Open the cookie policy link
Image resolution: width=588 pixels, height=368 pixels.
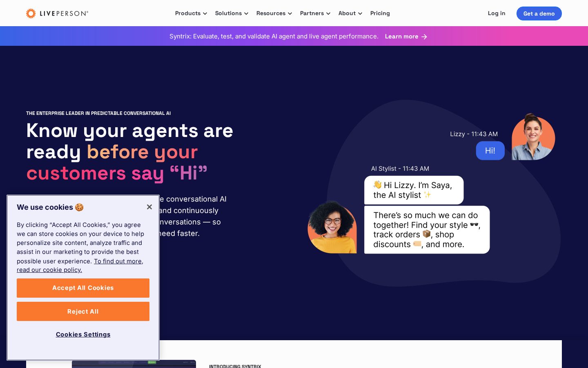pyautogui.click(x=80, y=265)
